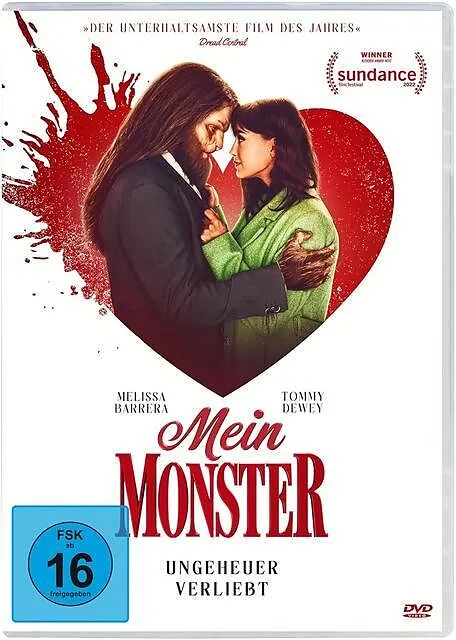Click the number 16 in the badge
Viewport: 456px width, 640px height.
point(69,570)
